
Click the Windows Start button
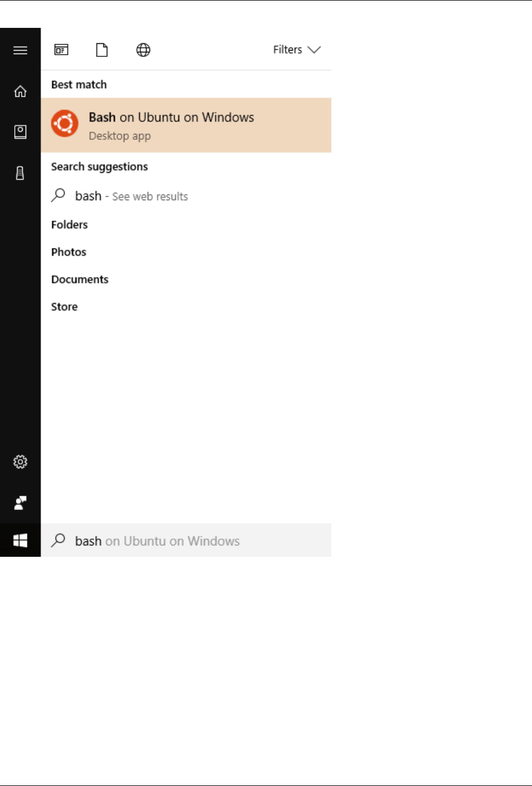point(20,540)
